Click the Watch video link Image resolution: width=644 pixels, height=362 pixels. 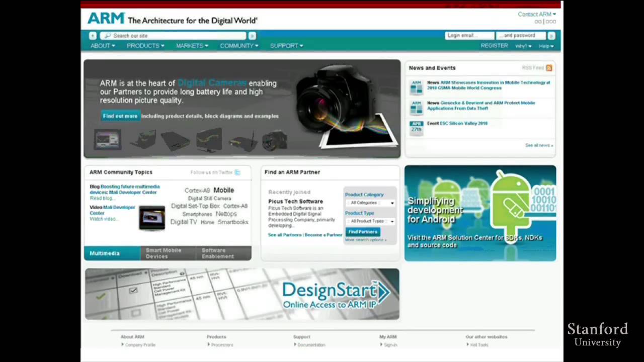(x=104, y=219)
